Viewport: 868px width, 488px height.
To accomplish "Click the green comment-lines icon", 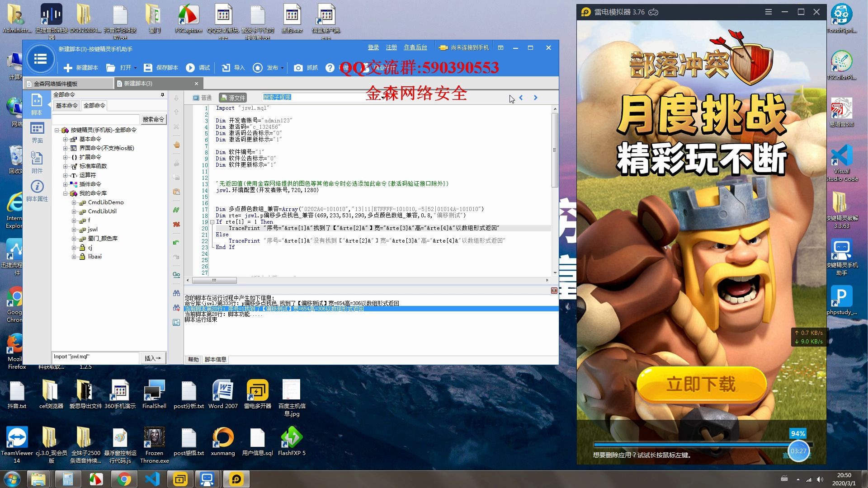I will coord(176,210).
